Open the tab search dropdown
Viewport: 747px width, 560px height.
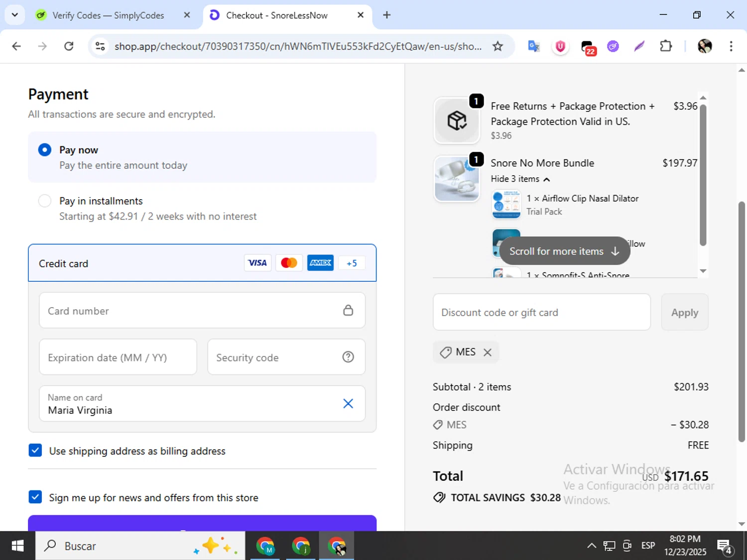pos(15,15)
